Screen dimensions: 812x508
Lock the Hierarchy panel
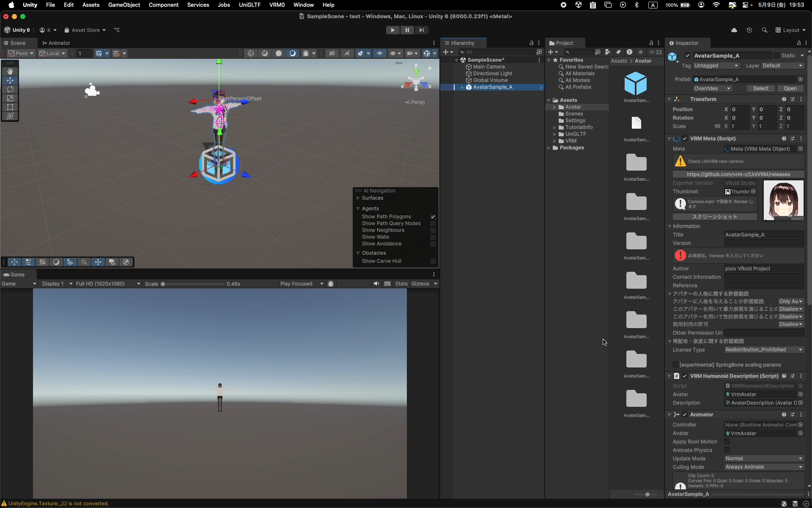click(x=532, y=43)
